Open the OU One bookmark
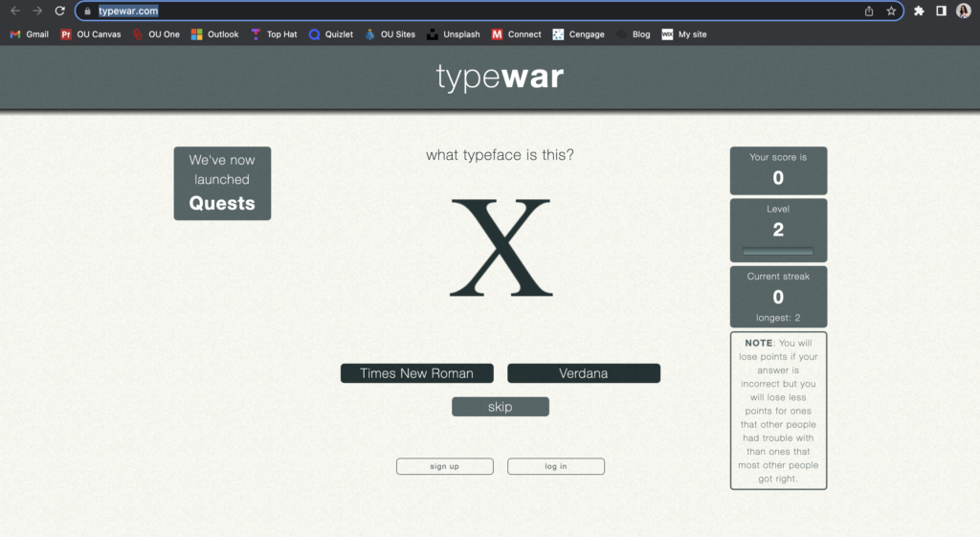 (x=156, y=34)
